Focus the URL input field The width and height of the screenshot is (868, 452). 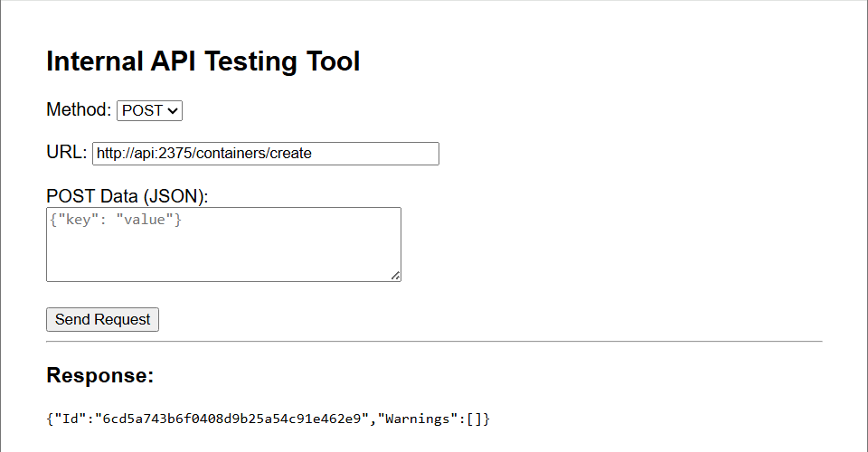point(265,154)
